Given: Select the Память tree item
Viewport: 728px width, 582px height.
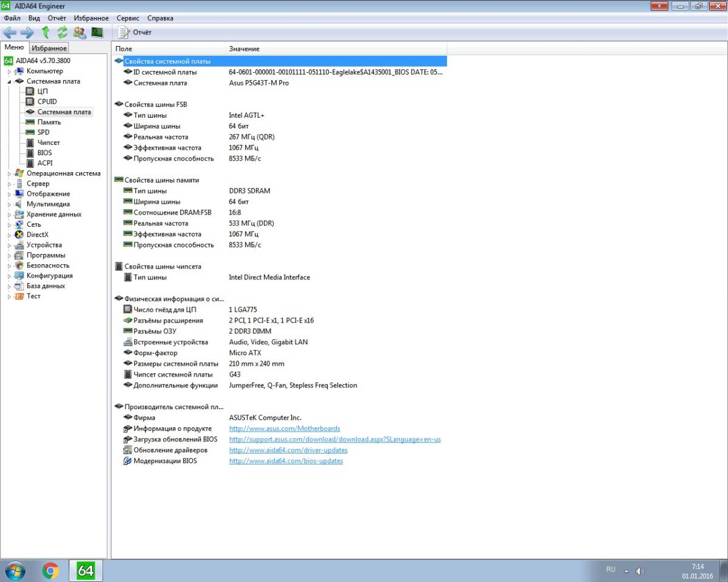Looking at the screenshot, I should click(x=49, y=122).
